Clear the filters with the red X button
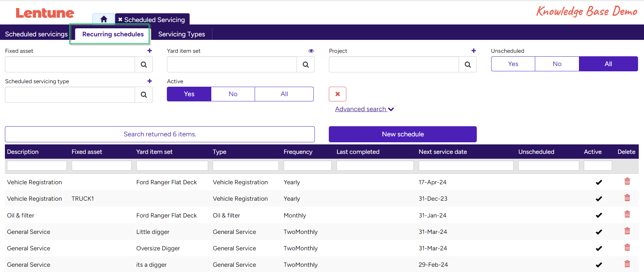The height and width of the screenshot is (272, 644). (338, 94)
